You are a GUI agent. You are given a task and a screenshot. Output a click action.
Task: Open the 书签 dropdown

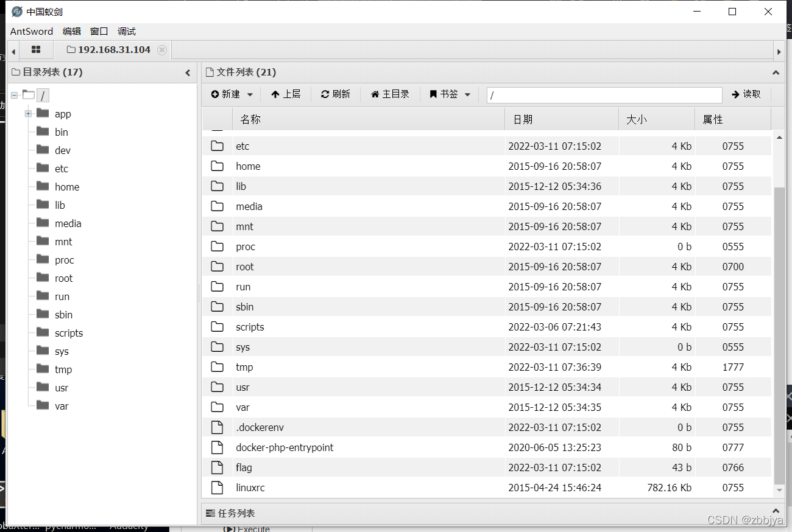tap(450, 94)
